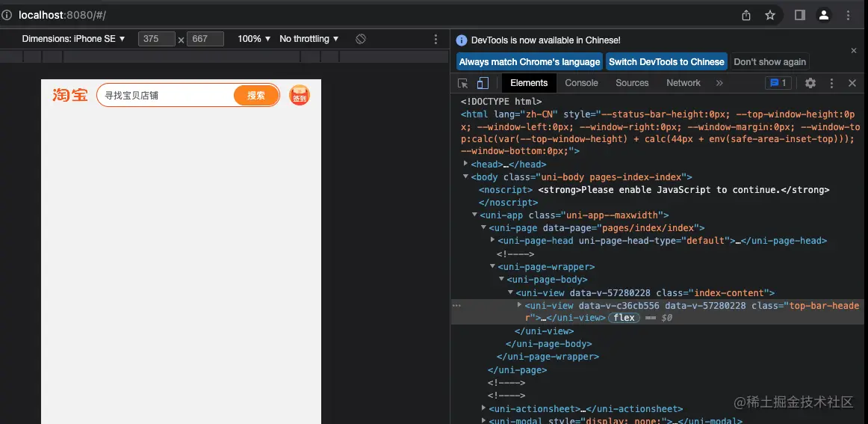Select the html lang="zh-CN" element
The width and height of the screenshot is (868, 424).
pos(659,132)
